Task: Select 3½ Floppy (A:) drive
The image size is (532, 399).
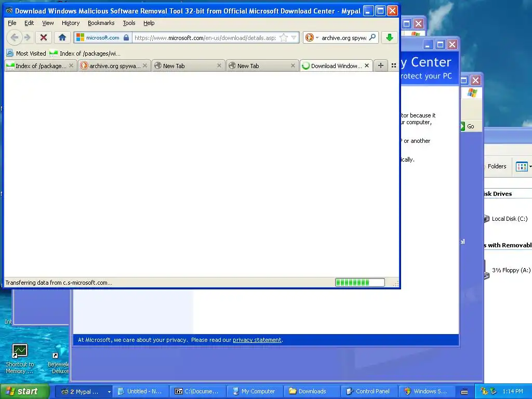Action: point(508,270)
